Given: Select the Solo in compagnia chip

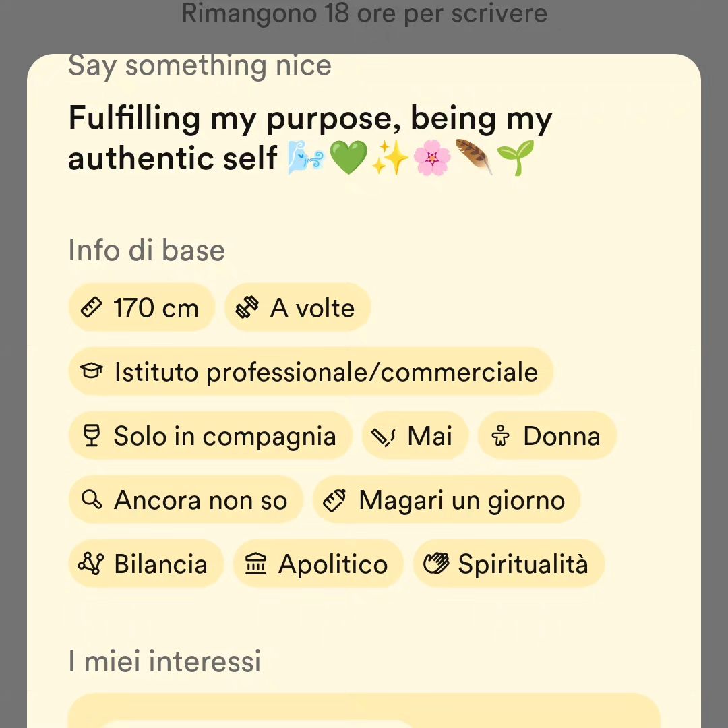Looking at the screenshot, I should (210, 435).
